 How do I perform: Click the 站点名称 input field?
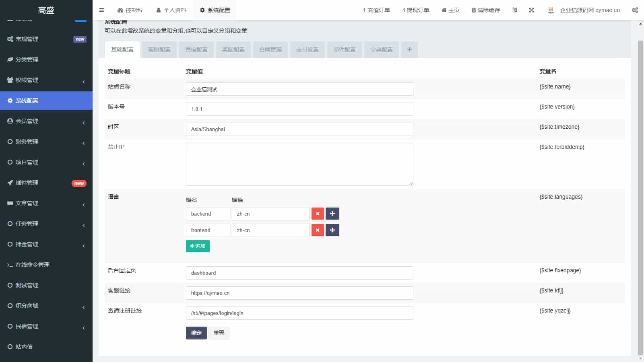coord(299,89)
